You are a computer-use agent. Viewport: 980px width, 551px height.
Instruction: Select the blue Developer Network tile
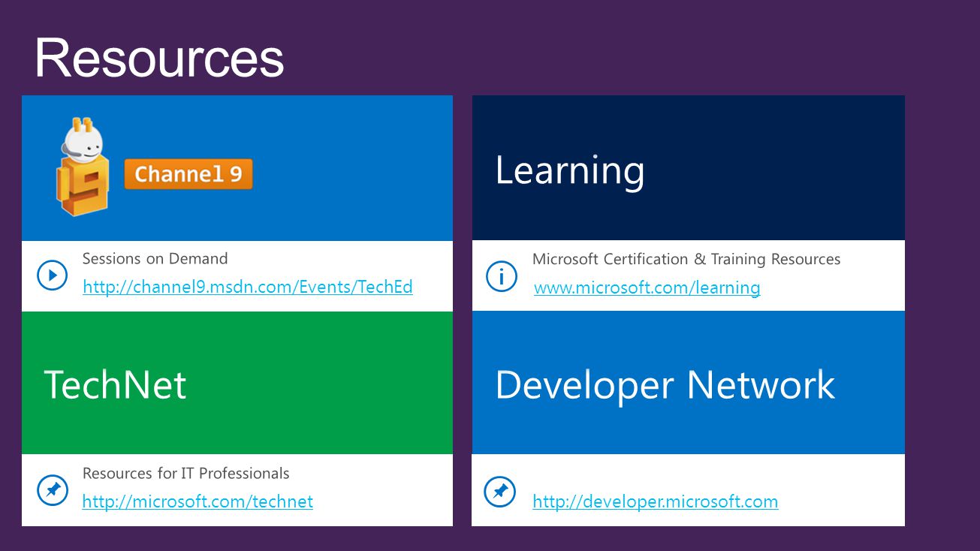point(688,383)
